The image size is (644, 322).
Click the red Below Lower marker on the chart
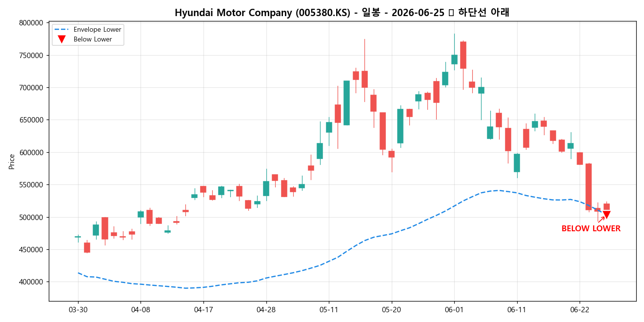tap(606, 215)
